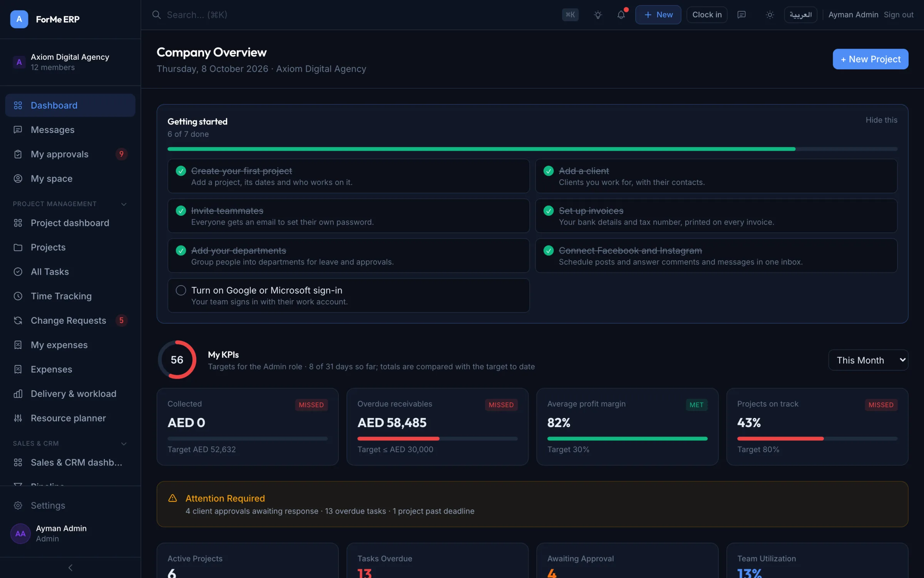Open My approvals in sidebar
Screen dimensions: 924x578
click(x=70, y=154)
